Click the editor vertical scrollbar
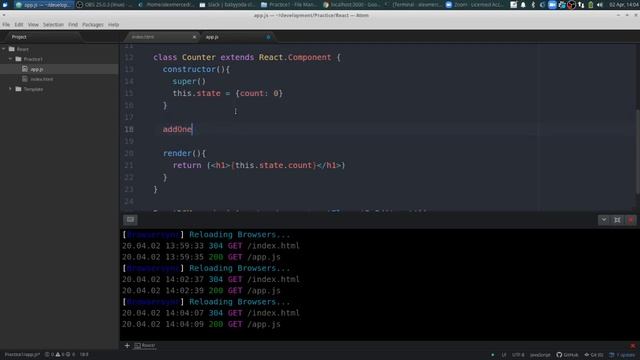Viewport: 640px width, 360px height. click(x=637, y=152)
